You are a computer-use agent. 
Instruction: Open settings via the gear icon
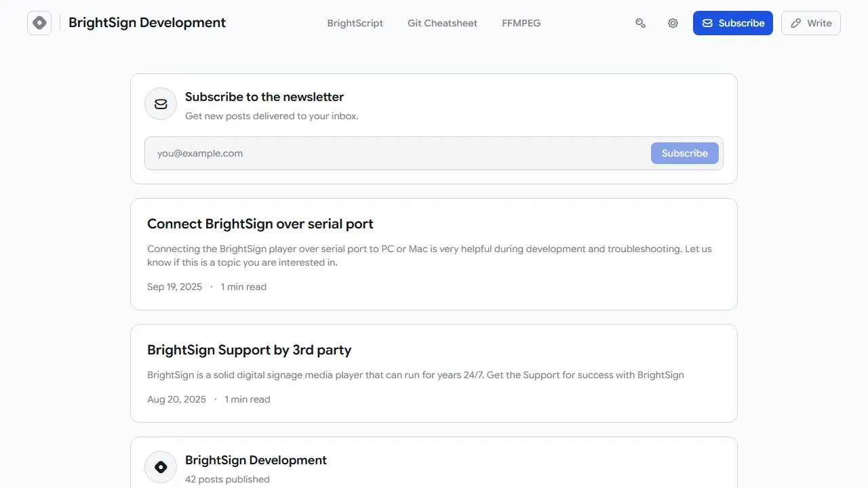[673, 23]
